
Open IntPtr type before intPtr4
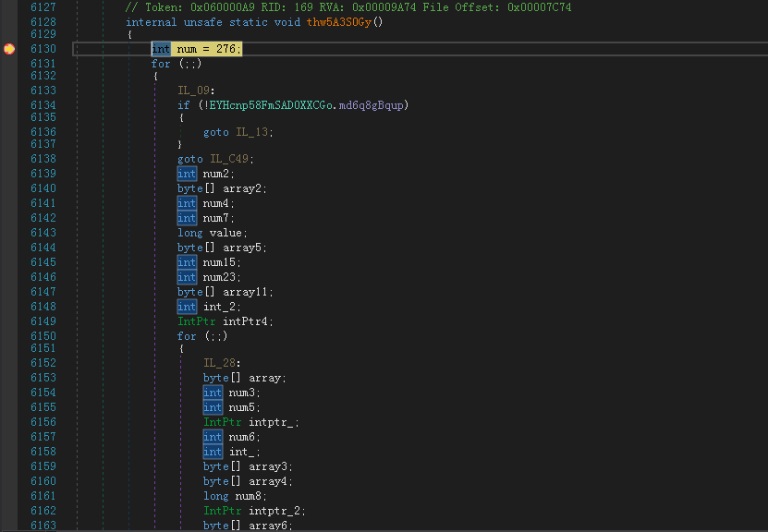[x=197, y=321]
